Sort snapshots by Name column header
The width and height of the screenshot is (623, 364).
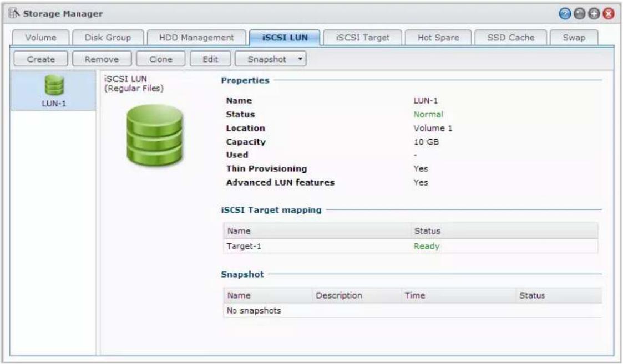pos(267,295)
